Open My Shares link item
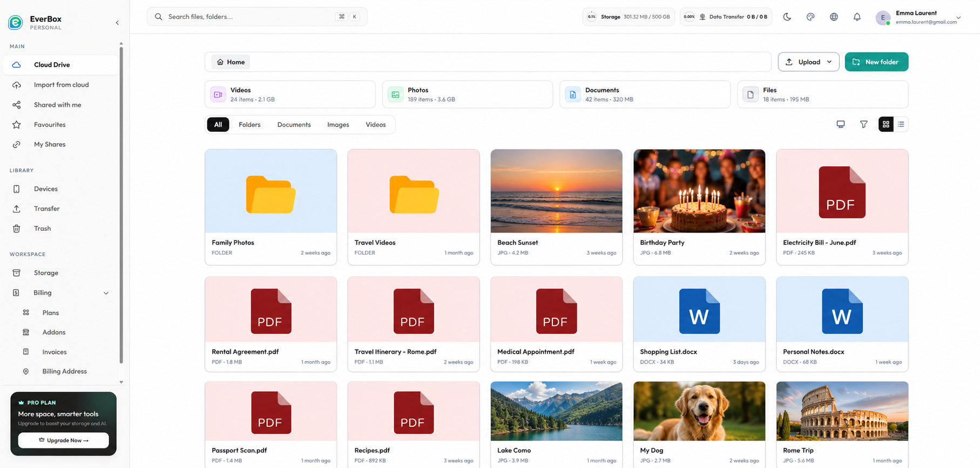The image size is (980, 468). [60, 144]
